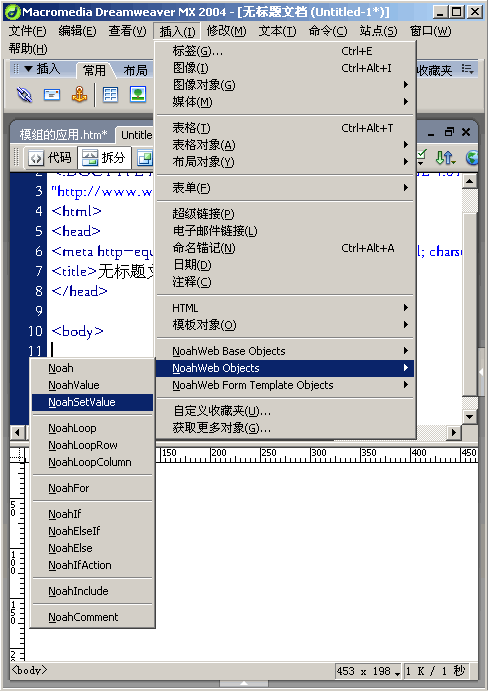Click the insert bar options icon
Image resolution: width=488 pixels, height=691 pixels.
(x=467, y=69)
